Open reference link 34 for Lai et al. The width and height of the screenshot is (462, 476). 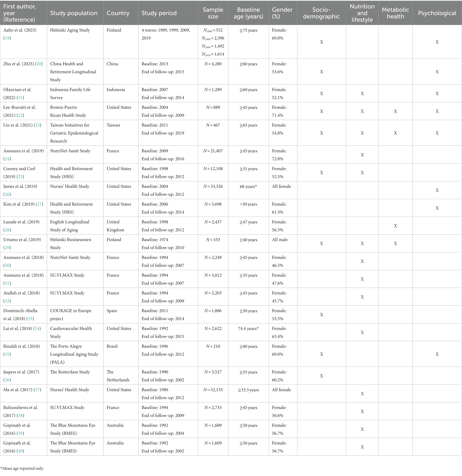point(37,329)
